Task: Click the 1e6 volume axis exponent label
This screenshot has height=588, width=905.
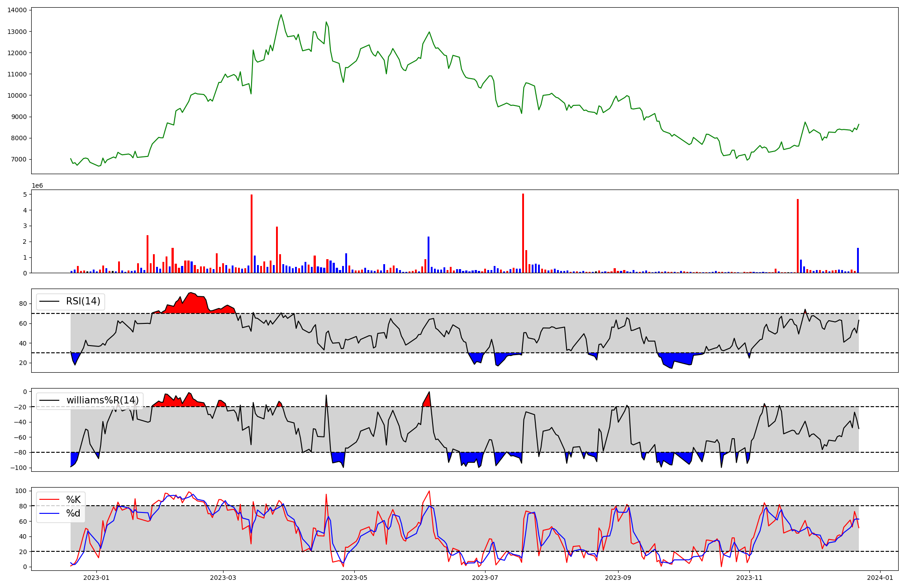Action: [x=37, y=185]
